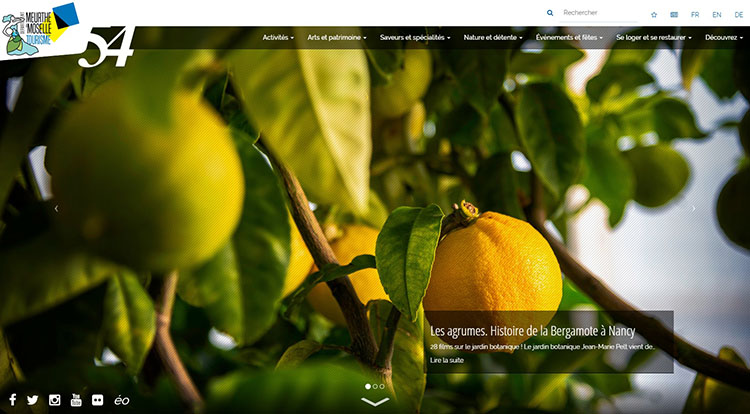Open the Twitter profile icon
Screen dimensions: 750x414
[x=33, y=400]
